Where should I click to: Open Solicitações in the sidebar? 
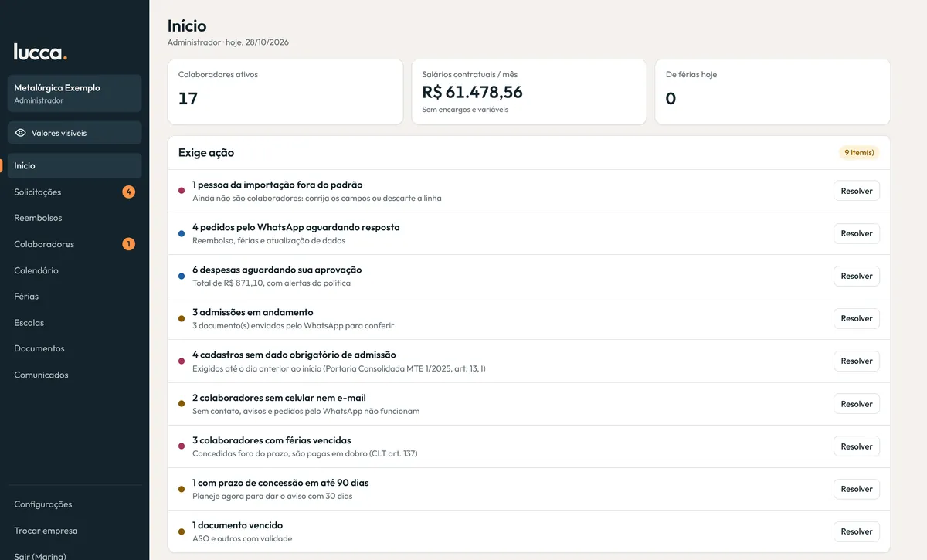coord(75,192)
